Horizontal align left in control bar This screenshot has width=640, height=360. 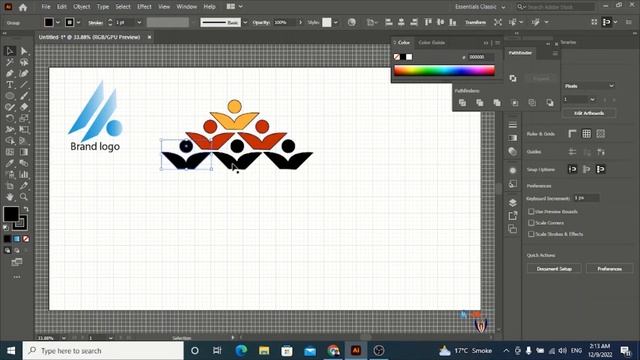(x=389, y=22)
